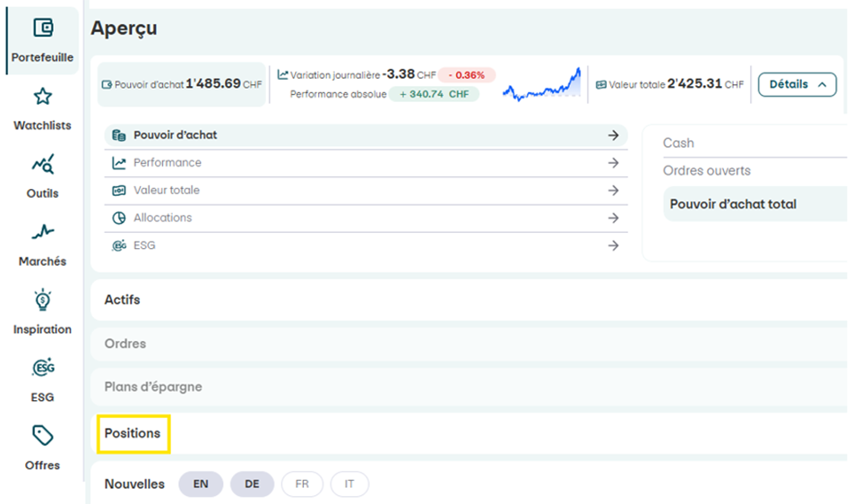This screenshot has width=853, height=504.
Task: Click the daily performance sparkline chart
Action: coord(541,85)
